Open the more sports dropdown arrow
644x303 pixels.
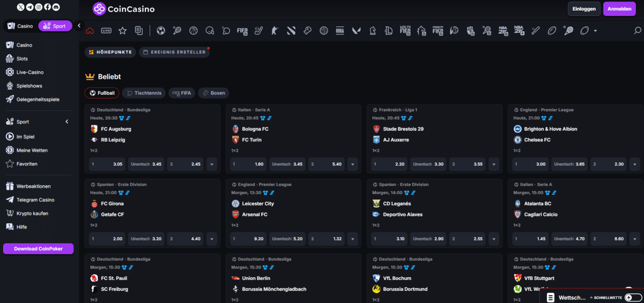596,31
